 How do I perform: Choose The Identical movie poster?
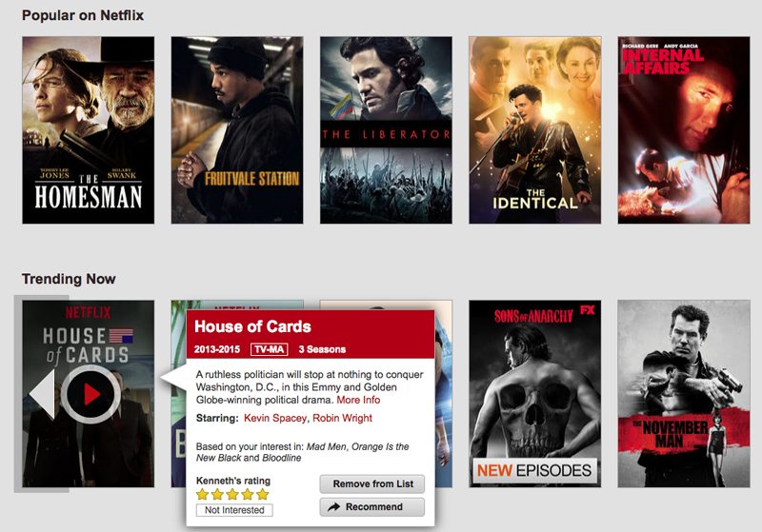535,130
